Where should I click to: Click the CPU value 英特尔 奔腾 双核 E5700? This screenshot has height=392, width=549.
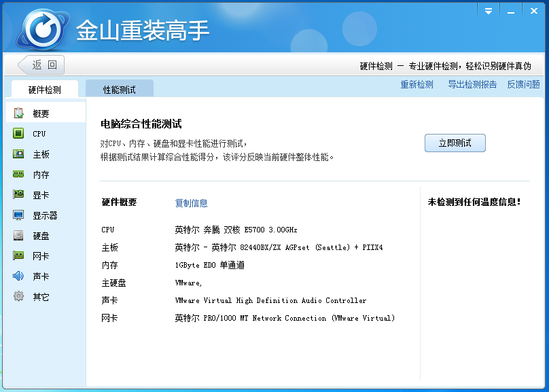236,230
